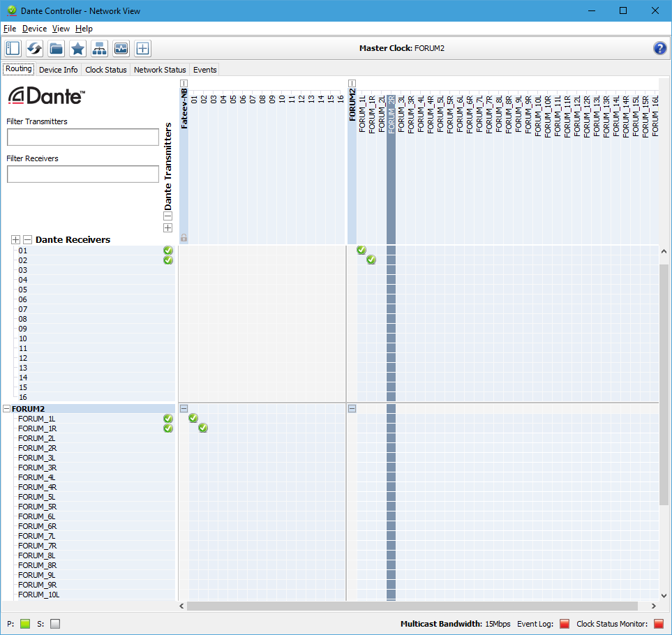
Task: Expand all Dante Receivers with plus box
Action: click(15, 239)
